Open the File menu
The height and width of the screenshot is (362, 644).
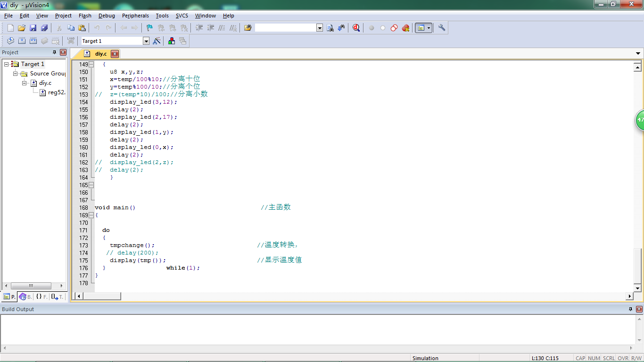(8, 16)
